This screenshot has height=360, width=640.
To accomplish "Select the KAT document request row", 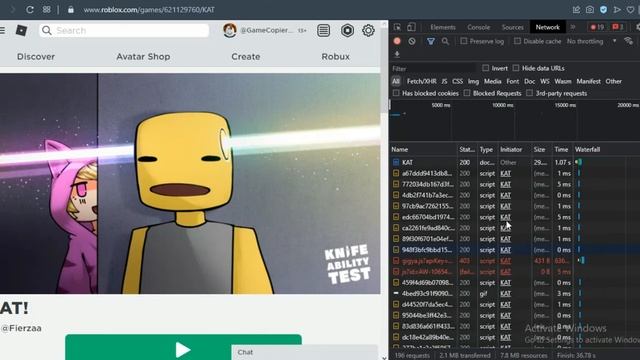I will pyautogui.click(x=514, y=162).
